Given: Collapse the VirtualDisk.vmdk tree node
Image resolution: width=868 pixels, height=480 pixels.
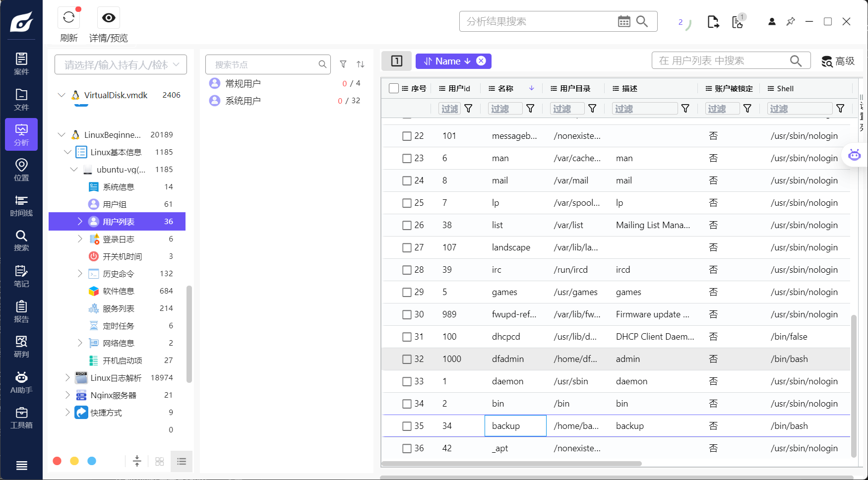Looking at the screenshot, I should [62, 95].
